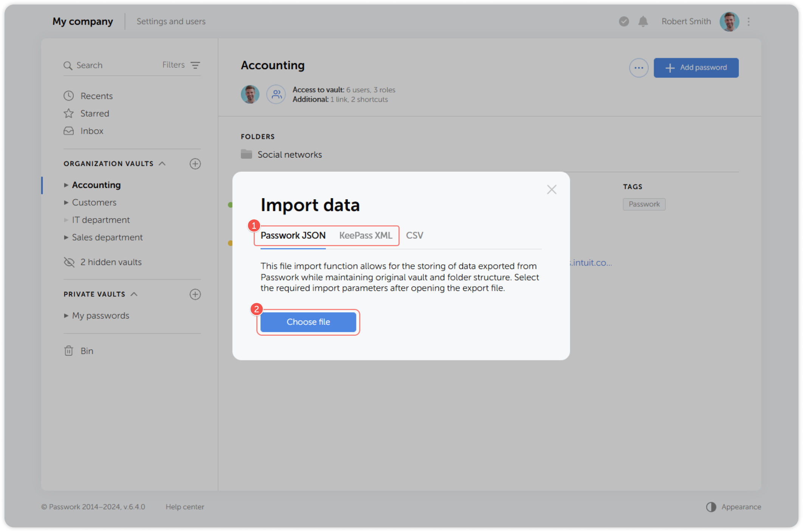The height and width of the screenshot is (532, 803).
Task: Open the Starred passwords view
Action: [94, 113]
